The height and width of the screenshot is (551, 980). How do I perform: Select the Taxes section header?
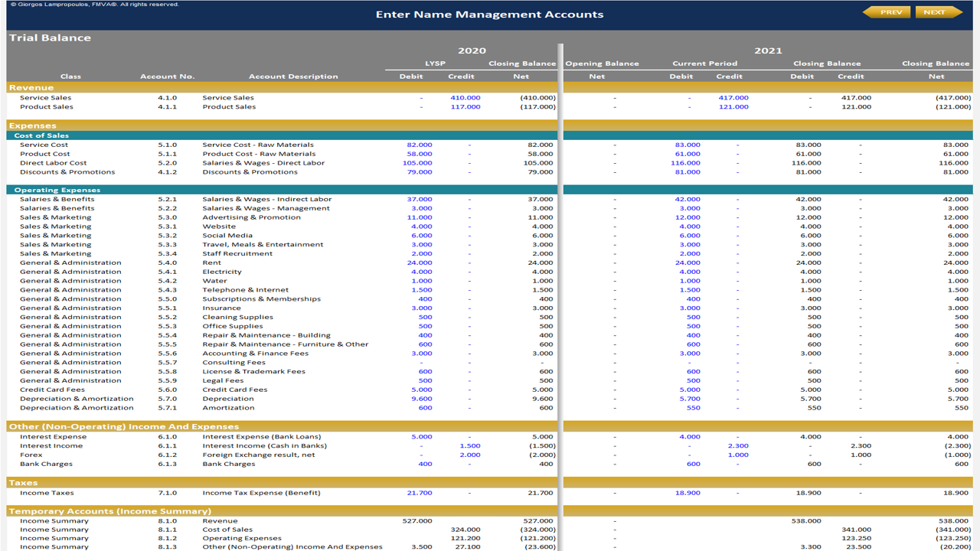coord(23,483)
